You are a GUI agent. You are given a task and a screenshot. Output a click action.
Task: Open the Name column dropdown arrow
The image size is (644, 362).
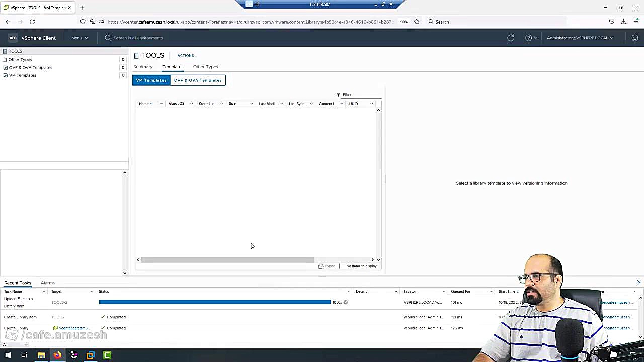tap(161, 104)
